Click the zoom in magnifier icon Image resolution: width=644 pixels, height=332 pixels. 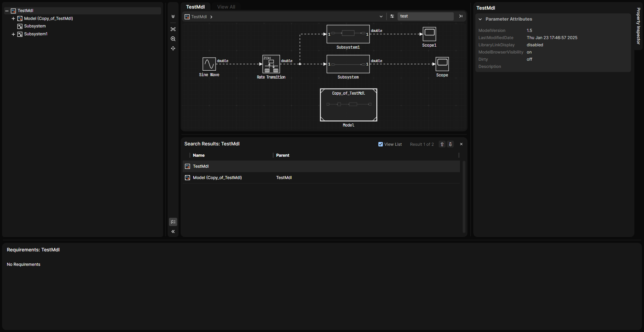(x=173, y=39)
